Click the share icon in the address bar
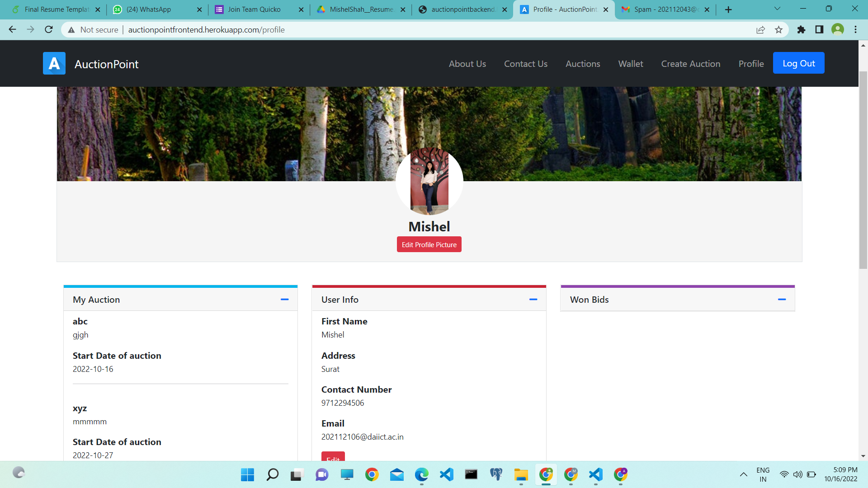 tap(761, 29)
